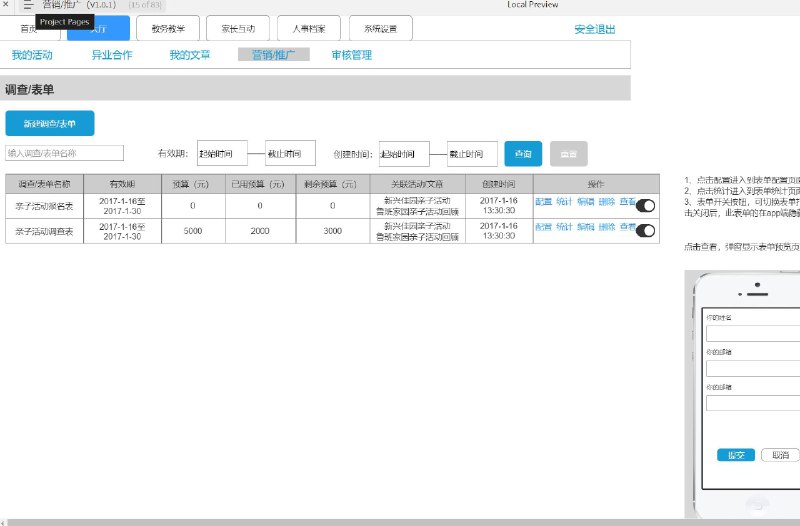Switch to 我的活动 sub-tab
The image size is (800, 526).
pos(32,55)
